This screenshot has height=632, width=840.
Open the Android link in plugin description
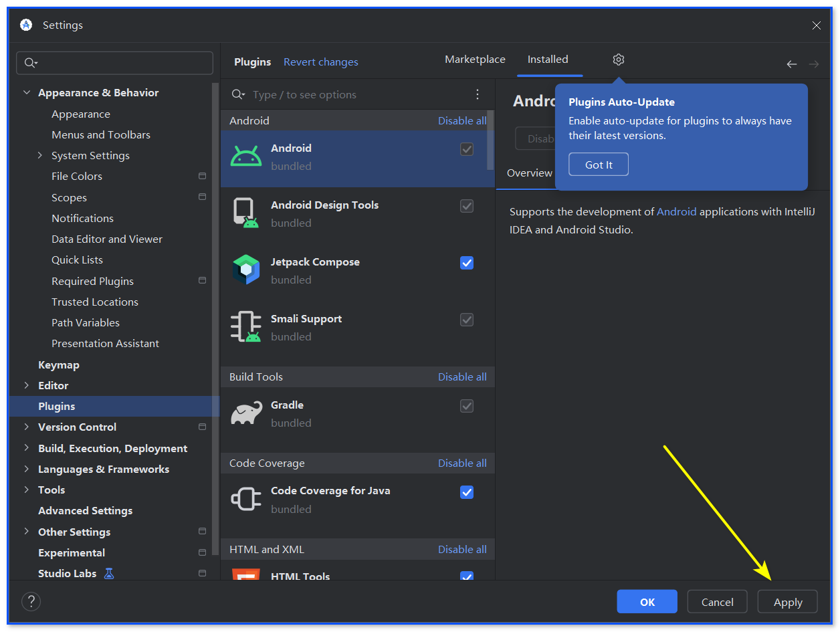[677, 211]
